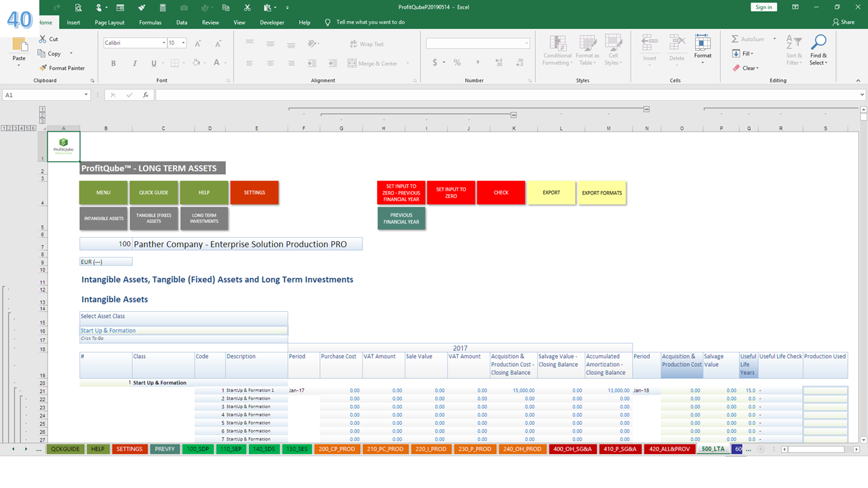The height and width of the screenshot is (488, 868).
Task: Increase font size with larger A icon
Action: (x=198, y=43)
